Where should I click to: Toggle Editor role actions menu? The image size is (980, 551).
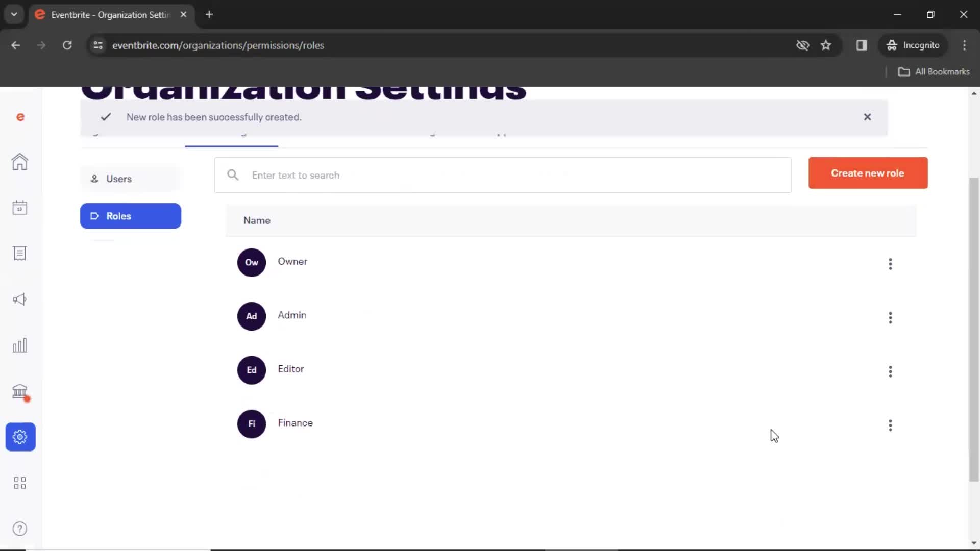point(890,371)
